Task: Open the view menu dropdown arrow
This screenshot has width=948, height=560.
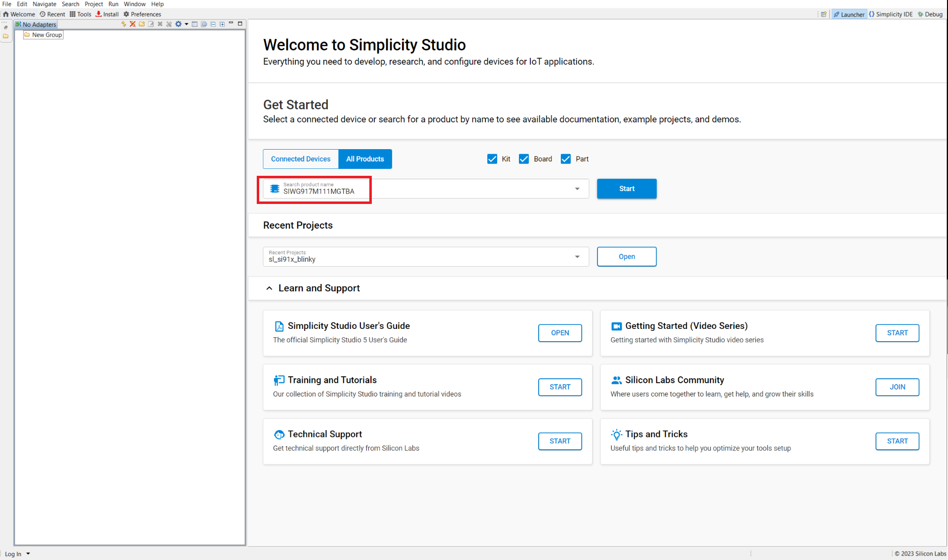Action: pyautogui.click(x=186, y=24)
